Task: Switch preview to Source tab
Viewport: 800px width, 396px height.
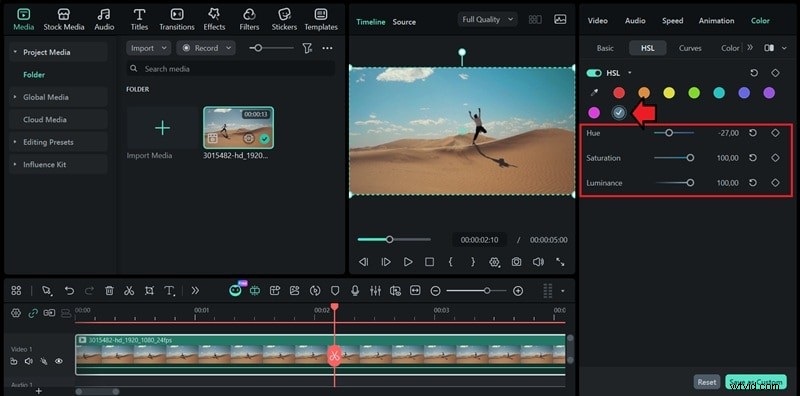Action: click(x=404, y=22)
